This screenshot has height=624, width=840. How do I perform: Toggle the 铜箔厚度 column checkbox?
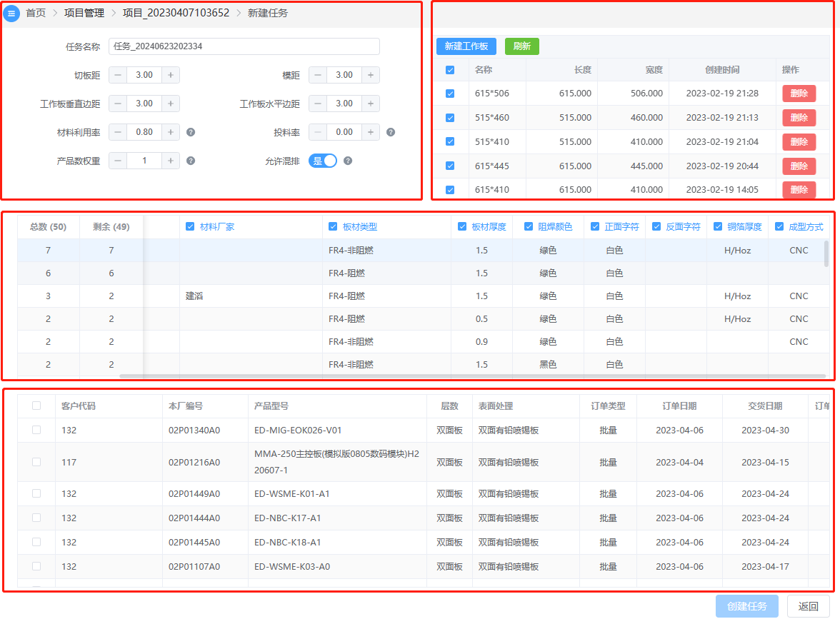pos(718,226)
